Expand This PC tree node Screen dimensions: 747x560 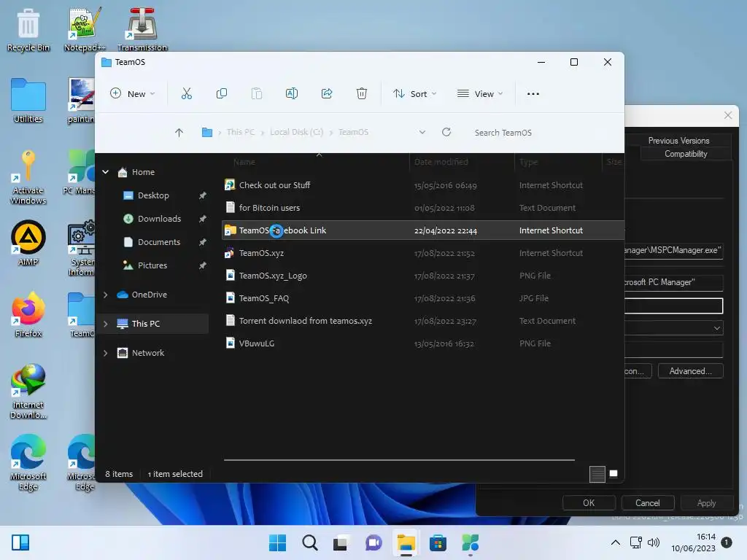[x=105, y=324]
